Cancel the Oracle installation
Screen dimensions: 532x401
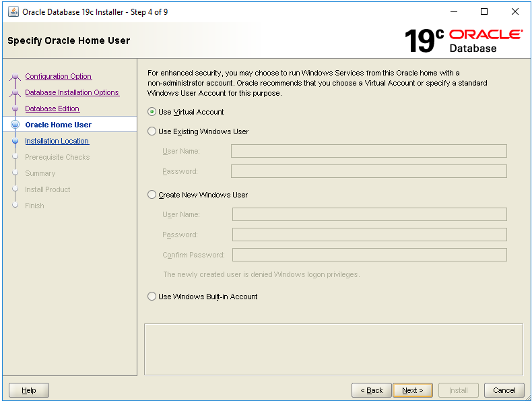pyautogui.click(x=504, y=390)
